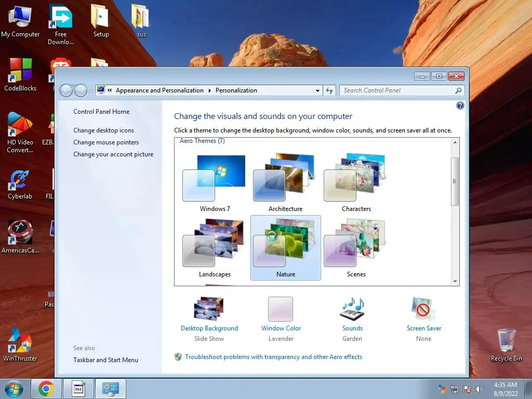Expand the address bar history dropdown
Screen dimensions: 532x399
click(317, 90)
